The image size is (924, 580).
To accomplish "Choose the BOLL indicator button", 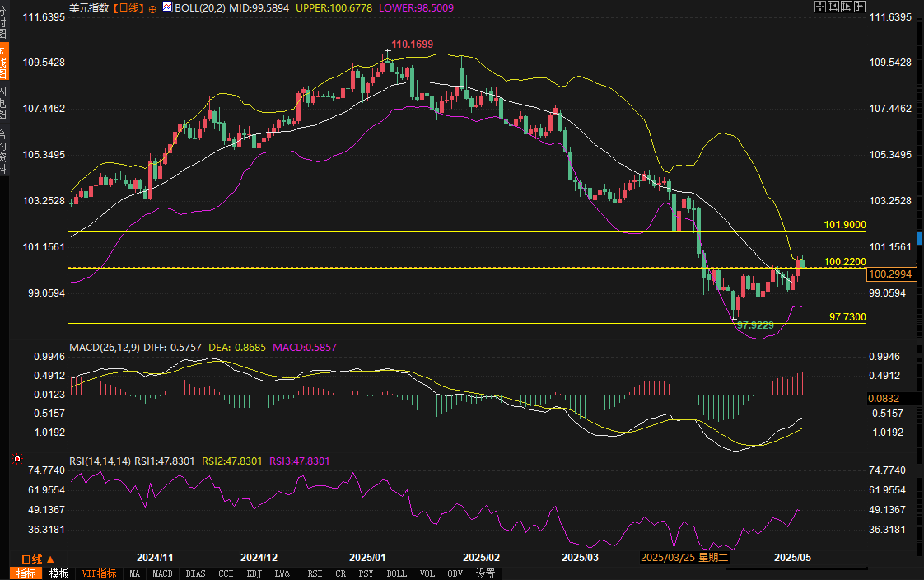I will 397,573.
